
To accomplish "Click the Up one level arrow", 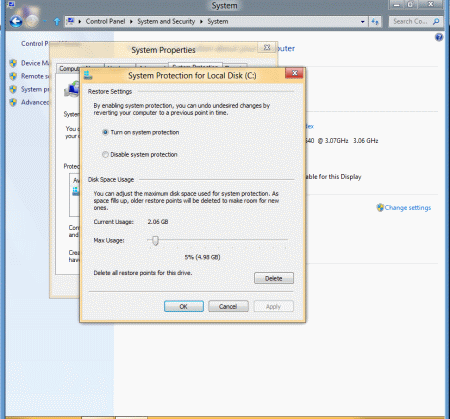I will point(57,22).
